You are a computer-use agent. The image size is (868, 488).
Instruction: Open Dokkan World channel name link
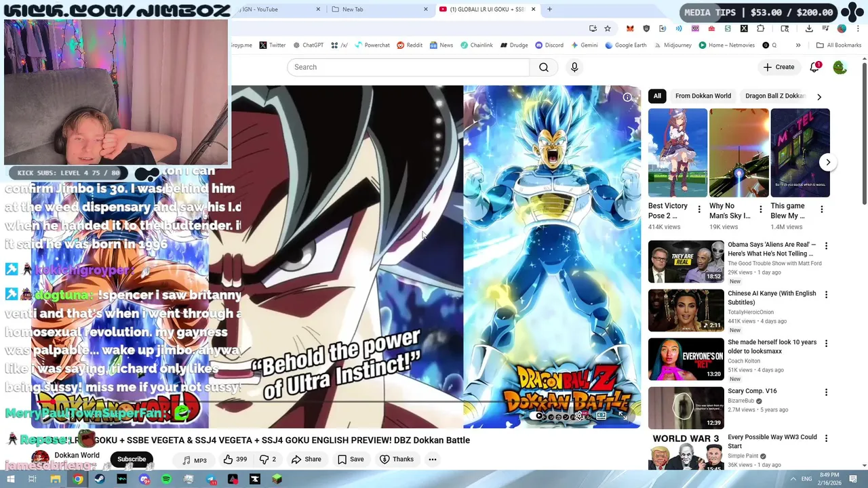click(x=77, y=455)
